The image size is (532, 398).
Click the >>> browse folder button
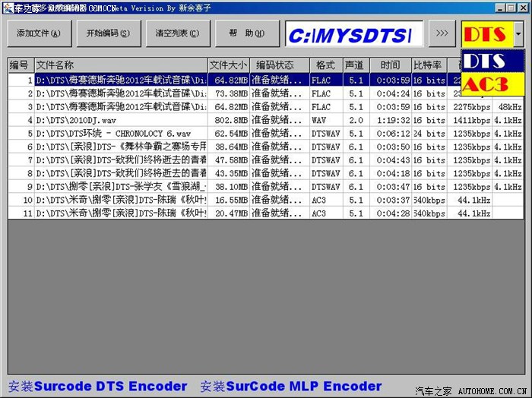tap(442, 33)
